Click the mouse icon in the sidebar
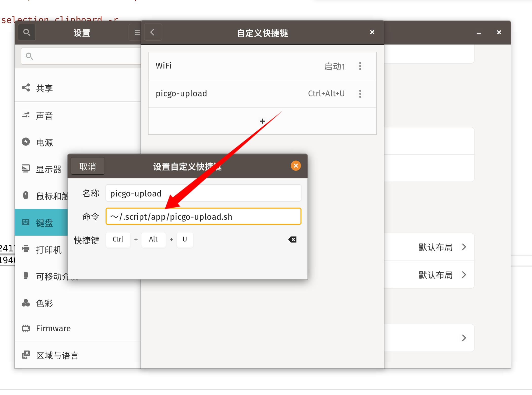 (x=26, y=195)
